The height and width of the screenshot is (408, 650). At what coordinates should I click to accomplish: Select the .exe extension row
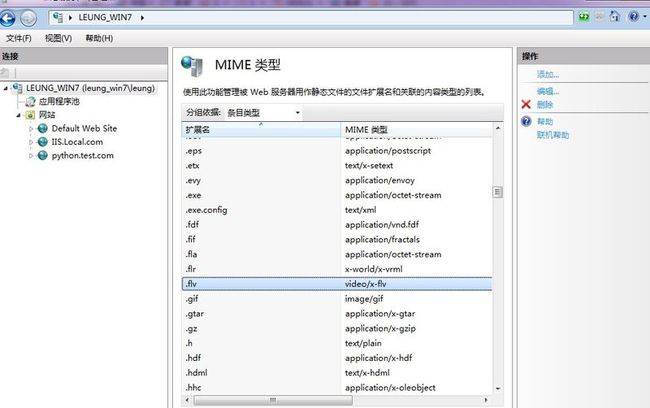pyautogui.click(x=337, y=195)
